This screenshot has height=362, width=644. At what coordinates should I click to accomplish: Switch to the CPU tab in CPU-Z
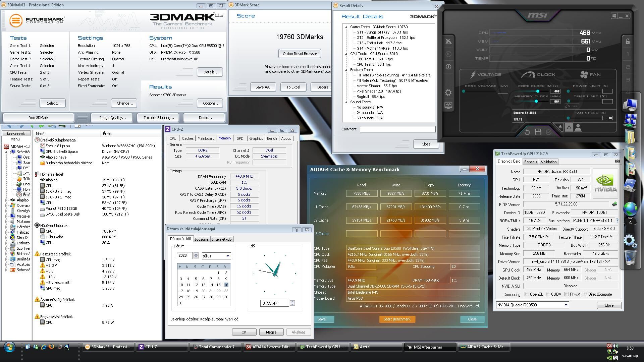173,138
